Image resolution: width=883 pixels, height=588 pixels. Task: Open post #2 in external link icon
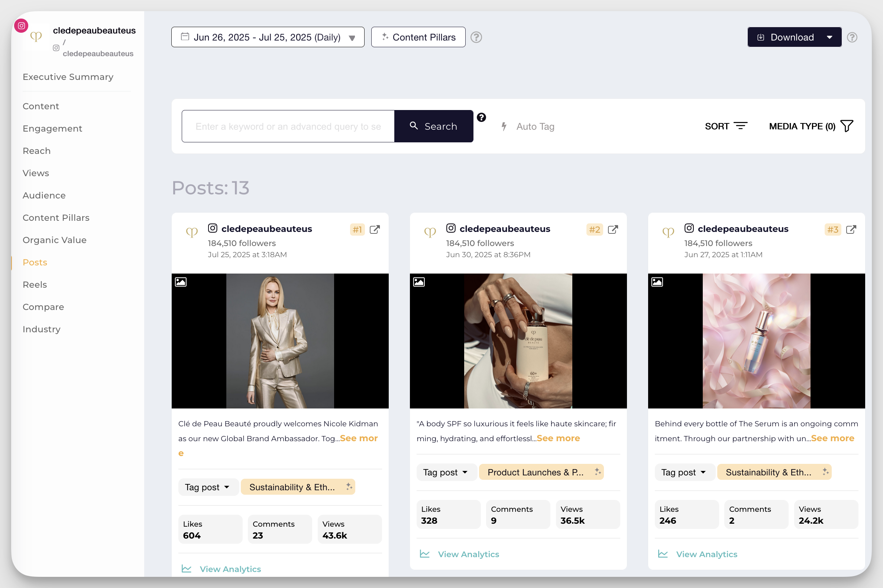click(613, 229)
